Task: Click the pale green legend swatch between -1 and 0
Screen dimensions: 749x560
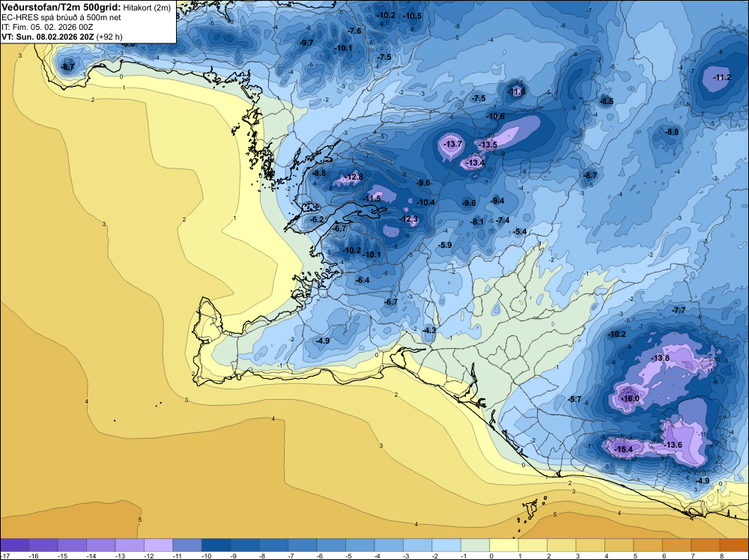Action: [476, 545]
